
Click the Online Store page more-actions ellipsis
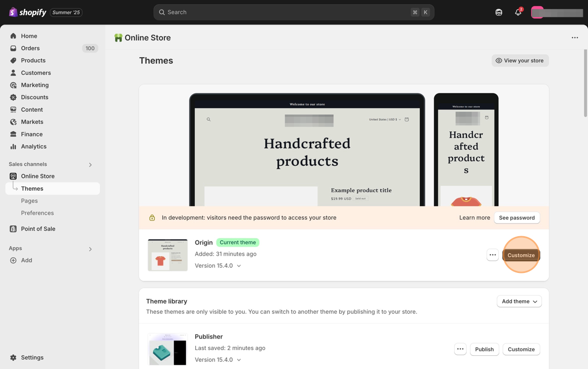[575, 38]
